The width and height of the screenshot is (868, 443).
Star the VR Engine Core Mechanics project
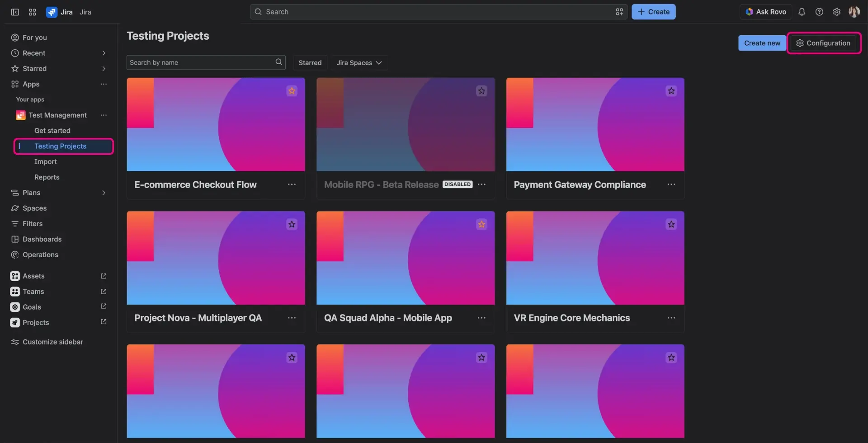[x=671, y=224]
